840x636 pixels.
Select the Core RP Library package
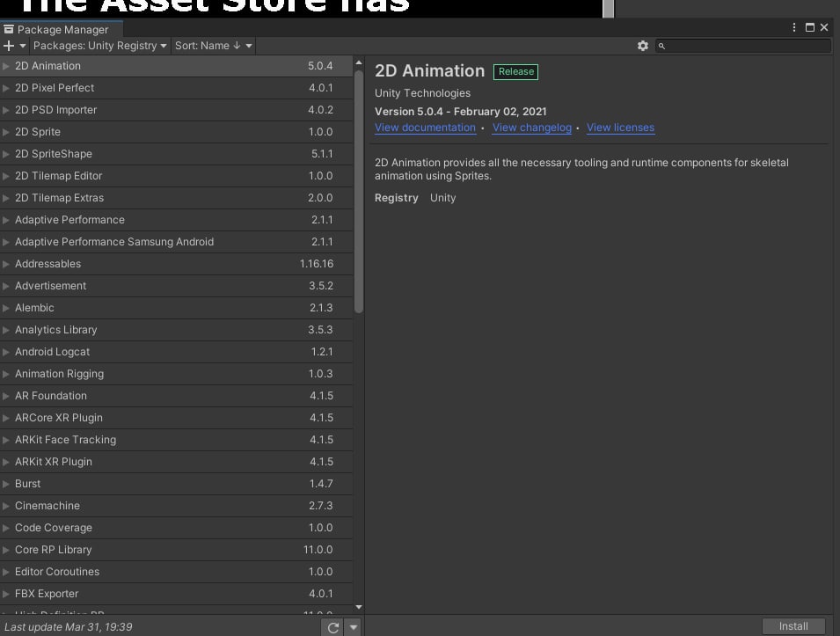[x=176, y=549]
